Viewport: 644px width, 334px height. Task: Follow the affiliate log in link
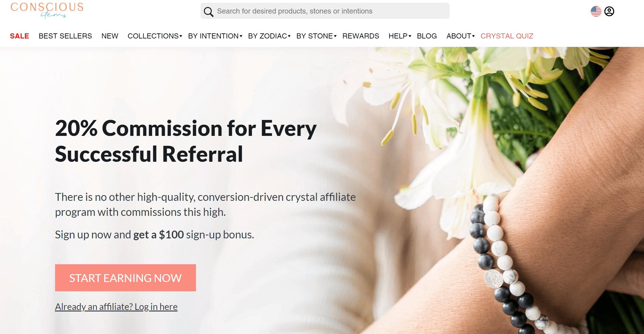pyautogui.click(x=116, y=307)
